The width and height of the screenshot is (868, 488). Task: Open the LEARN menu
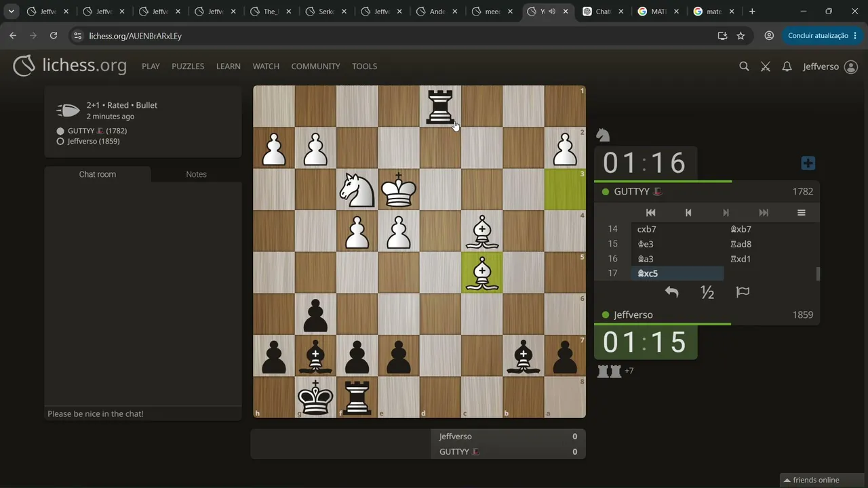pos(229,66)
